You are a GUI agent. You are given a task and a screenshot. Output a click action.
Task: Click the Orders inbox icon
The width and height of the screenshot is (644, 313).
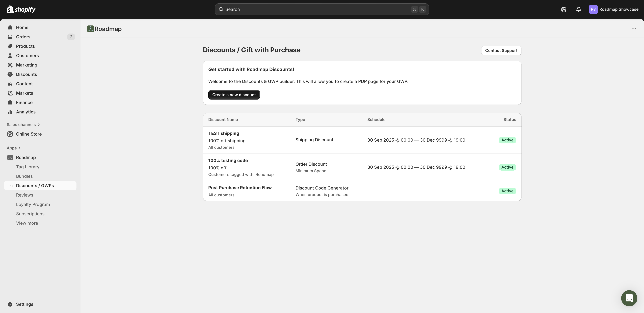point(10,37)
